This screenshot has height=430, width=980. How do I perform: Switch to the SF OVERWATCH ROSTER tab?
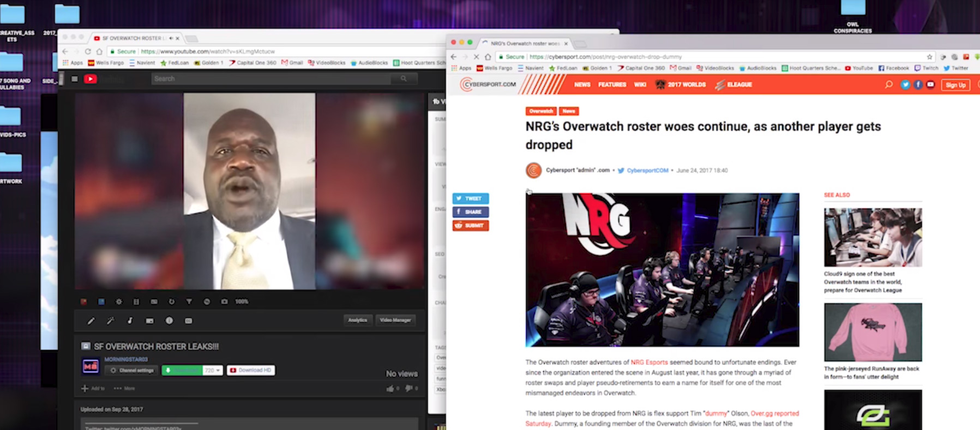[x=135, y=38]
